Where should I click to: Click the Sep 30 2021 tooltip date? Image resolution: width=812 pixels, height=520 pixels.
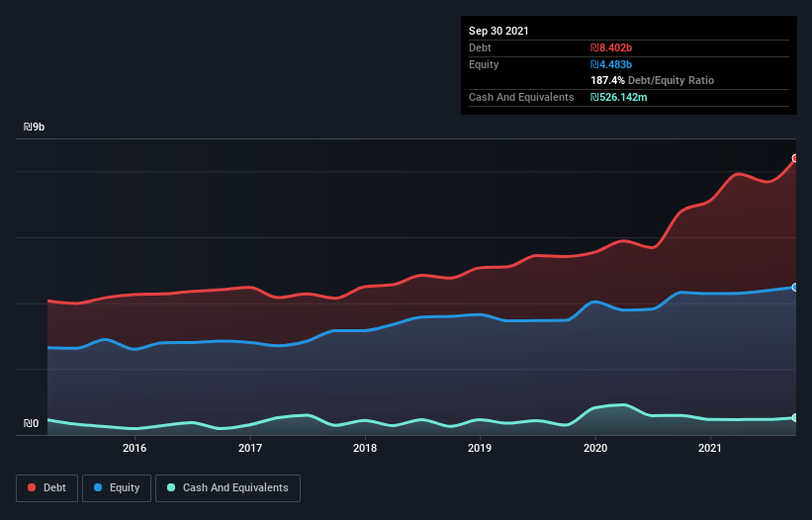[498, 31]
